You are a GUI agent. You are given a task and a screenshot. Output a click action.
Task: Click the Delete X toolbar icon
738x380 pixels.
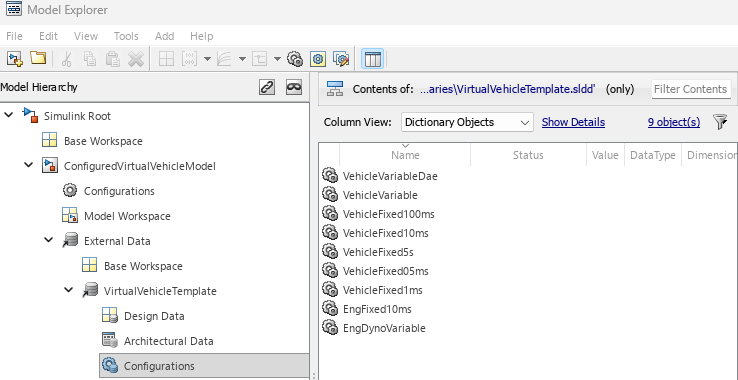[136, 59]
